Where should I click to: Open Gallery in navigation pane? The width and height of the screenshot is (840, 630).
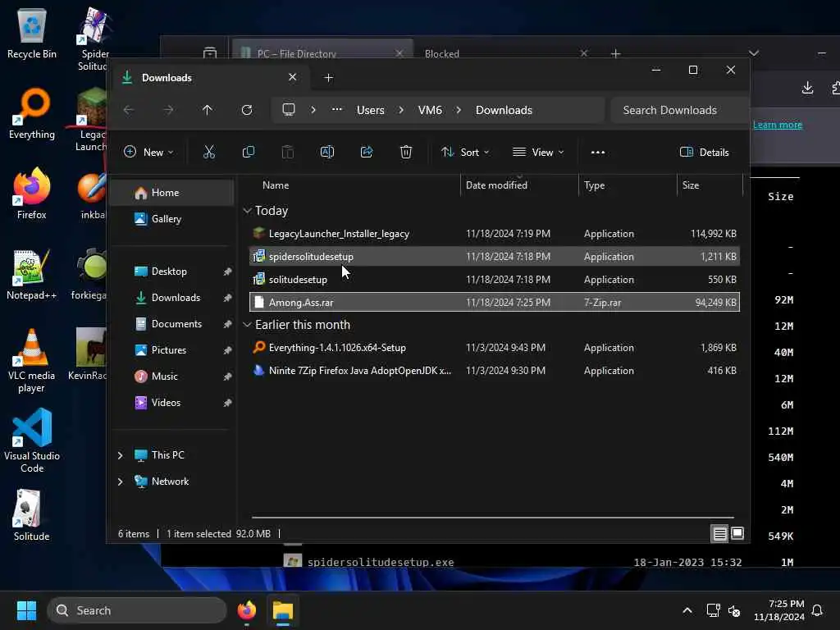pyautogui.click(x=172, y=219)
